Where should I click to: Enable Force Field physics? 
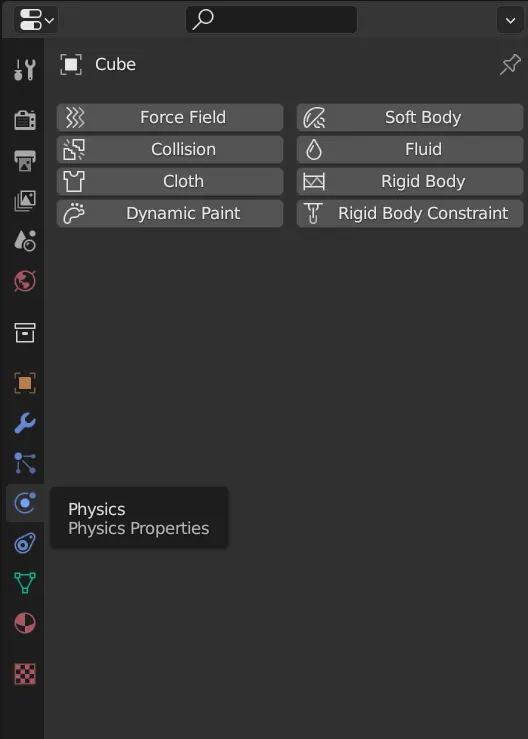click(x=170, y=117)
